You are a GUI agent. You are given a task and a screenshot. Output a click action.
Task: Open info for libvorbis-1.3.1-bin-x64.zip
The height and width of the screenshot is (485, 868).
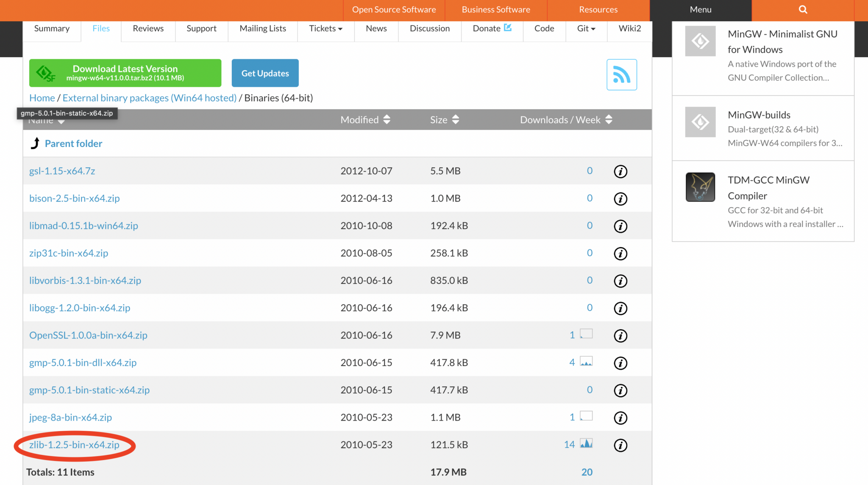pos(620,281)
